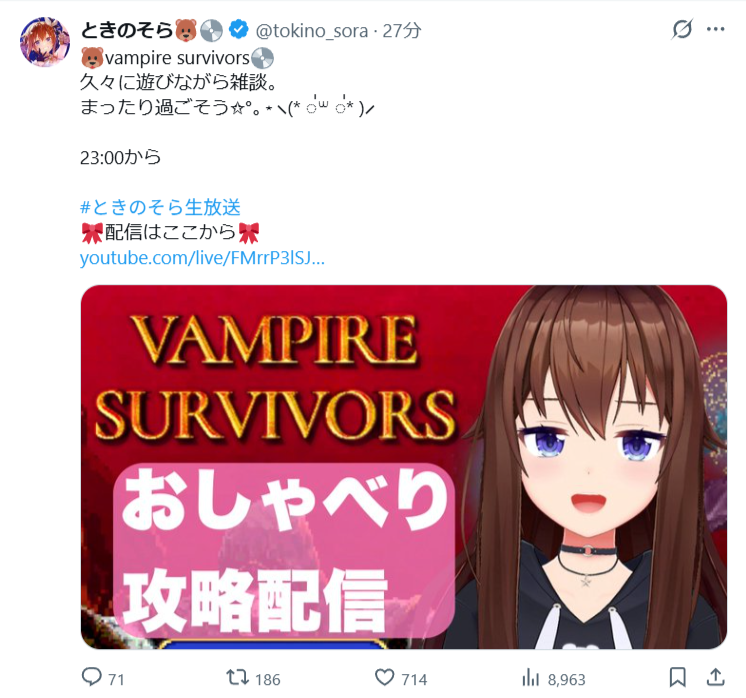
Task: Click display name ときのそら
Action: [126, 30]
